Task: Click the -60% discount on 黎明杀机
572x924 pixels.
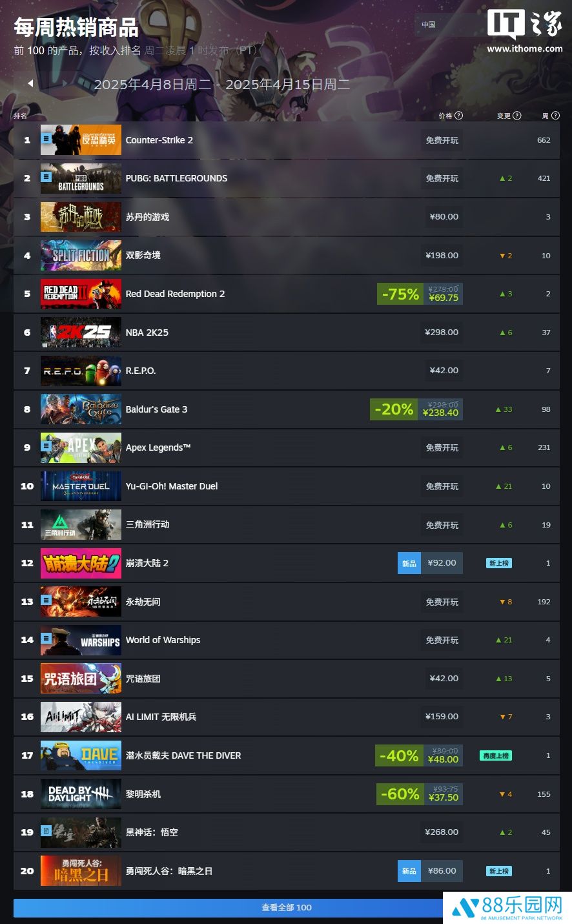Action: point(400,794)
